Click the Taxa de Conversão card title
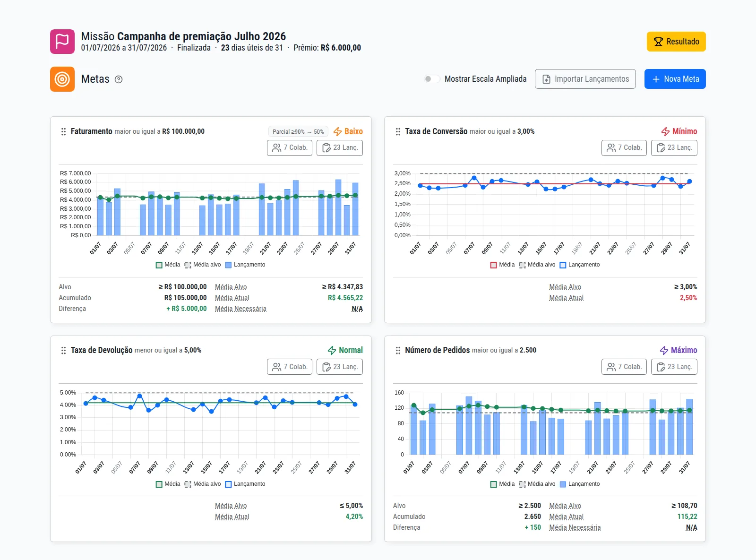Screen dimensions: 756x560 [436, 131]
